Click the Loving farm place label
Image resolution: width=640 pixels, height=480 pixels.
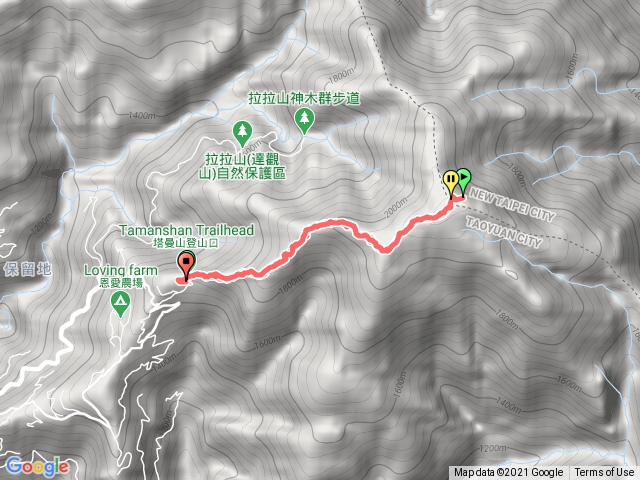click(121, 270)
